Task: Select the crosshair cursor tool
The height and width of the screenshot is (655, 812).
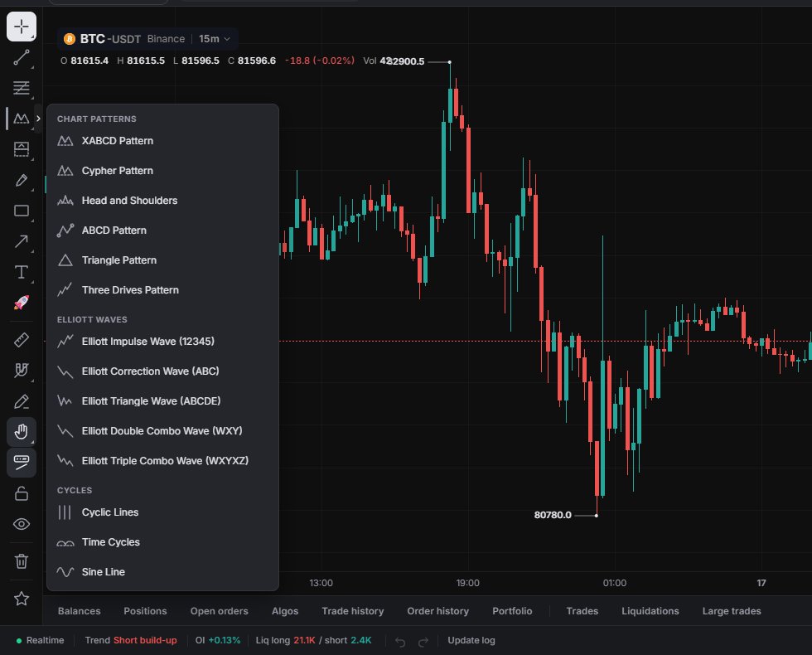Action: [22, 27]
